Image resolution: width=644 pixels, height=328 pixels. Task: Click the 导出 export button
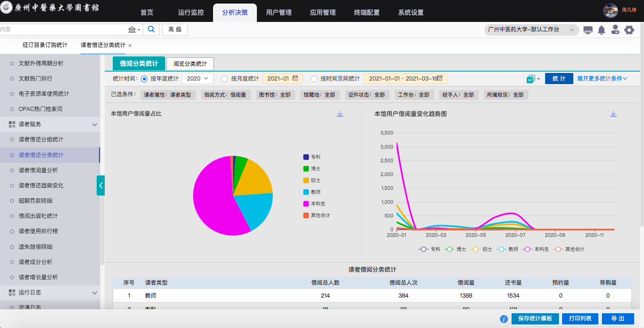coord(618,319)
